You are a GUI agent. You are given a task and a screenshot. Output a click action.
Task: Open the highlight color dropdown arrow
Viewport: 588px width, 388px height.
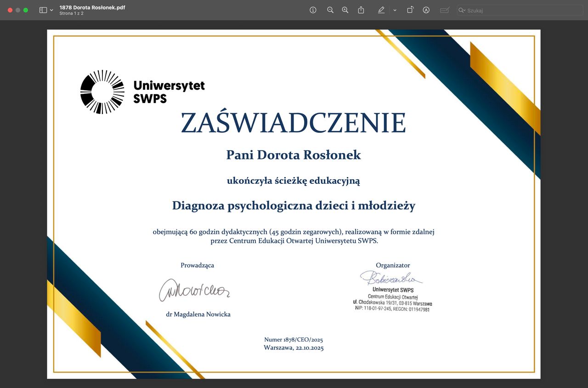[x=395, y=10]
